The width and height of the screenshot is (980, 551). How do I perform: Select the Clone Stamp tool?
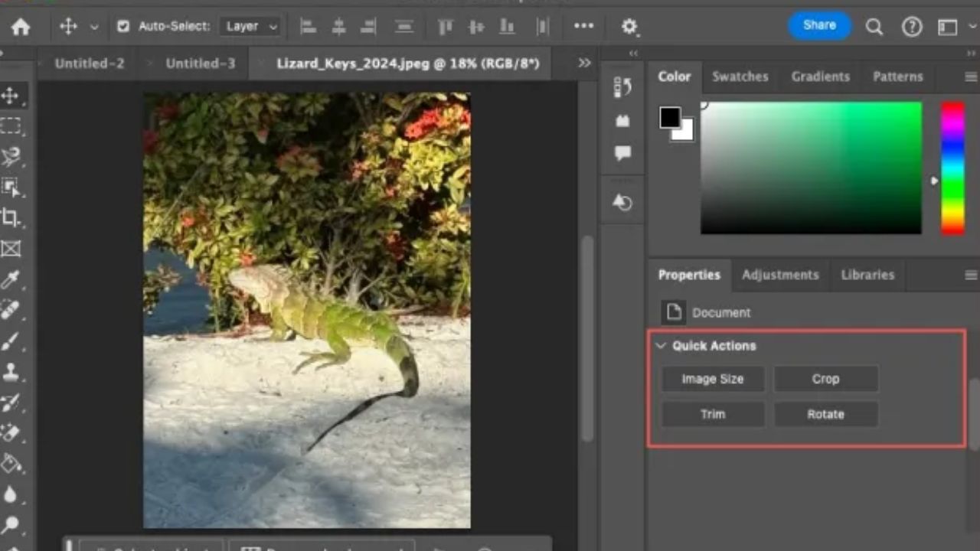[11, 372]
